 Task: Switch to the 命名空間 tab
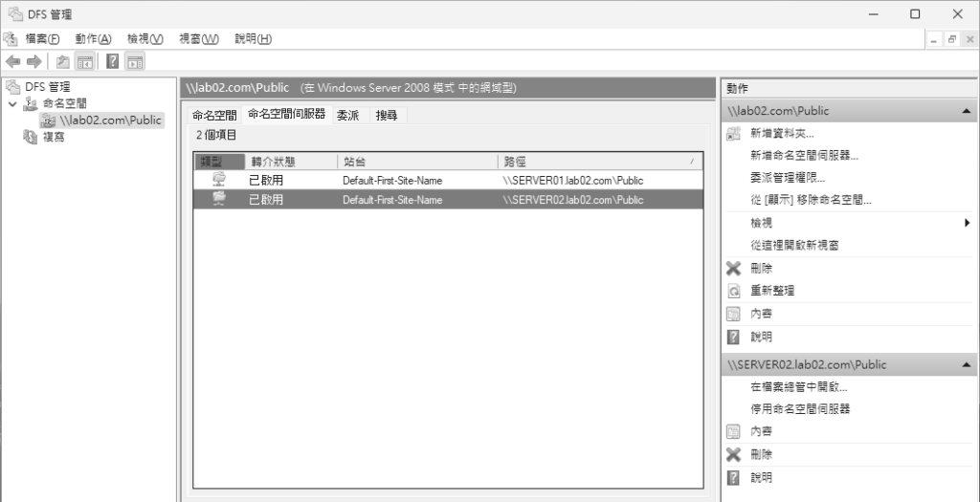pos(214,115)
